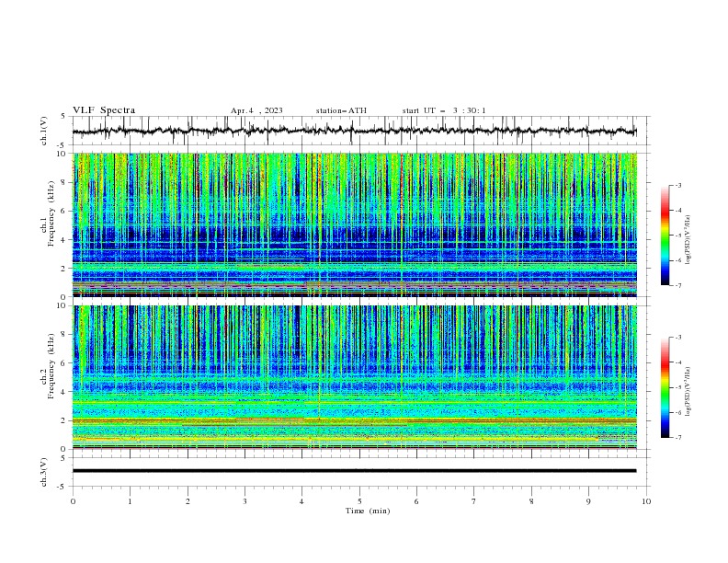
Task: Click the ch.3(V) axis label
Action: point(44,472)
